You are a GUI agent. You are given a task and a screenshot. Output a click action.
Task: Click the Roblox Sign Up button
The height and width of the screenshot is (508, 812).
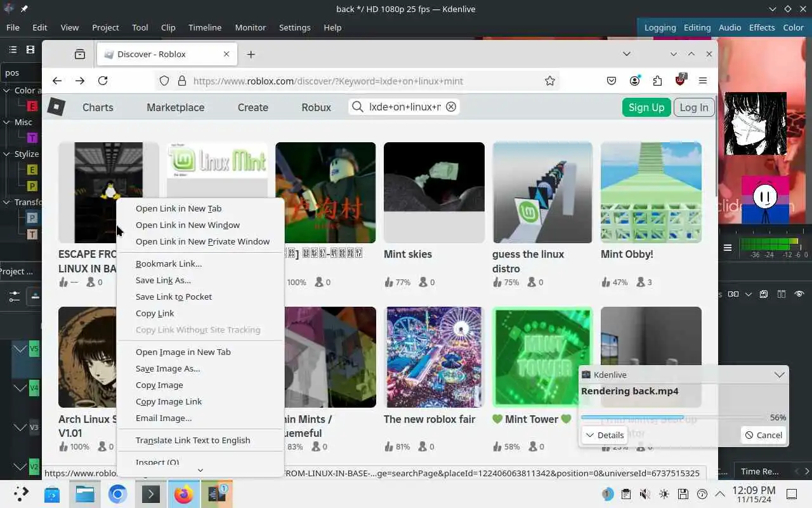tap(646, 107)
